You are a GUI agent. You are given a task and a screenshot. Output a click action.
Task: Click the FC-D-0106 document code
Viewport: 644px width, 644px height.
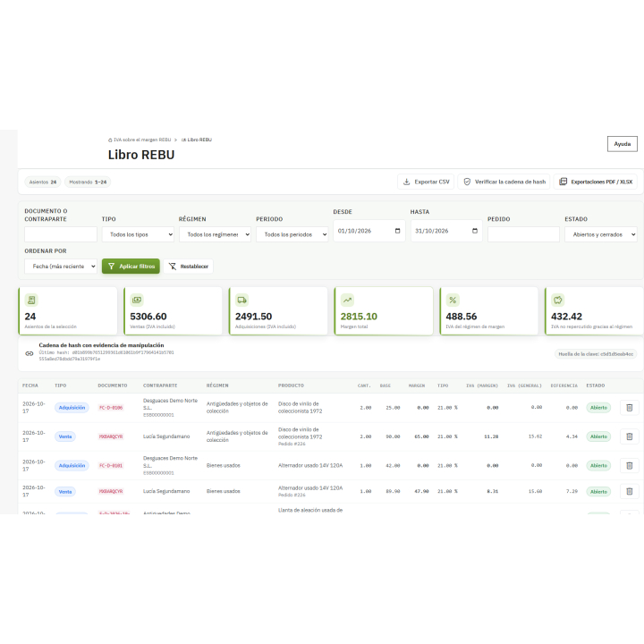111,408
